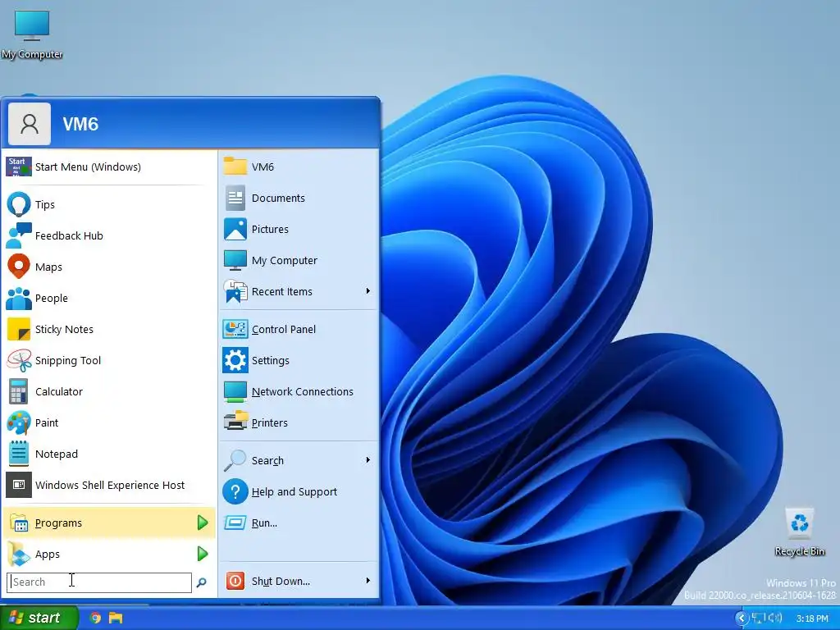The height and width of the screenshot is (630, 840).
Task: Click the volume speaker tray icon
Action: pos(774,618)
